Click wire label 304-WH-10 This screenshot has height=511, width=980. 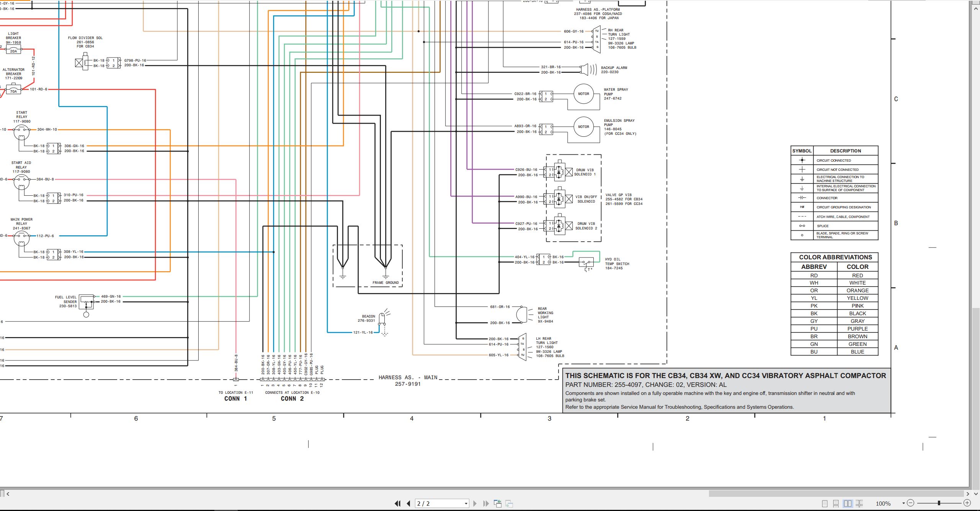[x=47, y=129]
